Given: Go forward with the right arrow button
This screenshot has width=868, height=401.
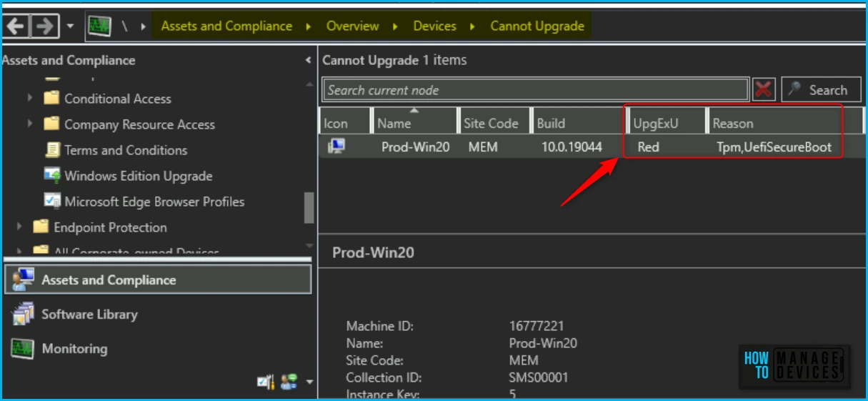Looking at the screenshot, I should coord(44,26).
